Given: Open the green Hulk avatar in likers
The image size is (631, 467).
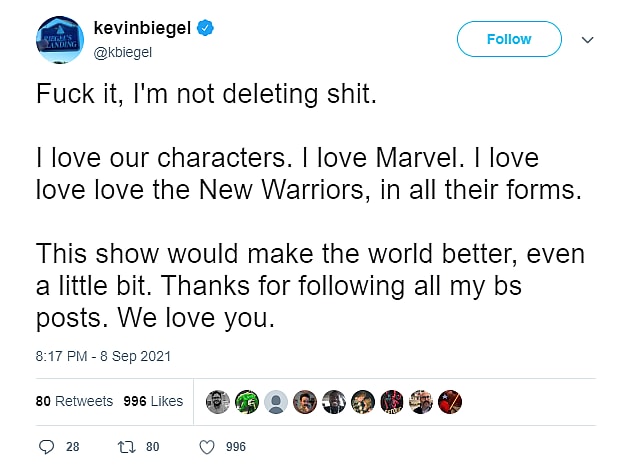Looking at the screenshot, I should (248, 401).
